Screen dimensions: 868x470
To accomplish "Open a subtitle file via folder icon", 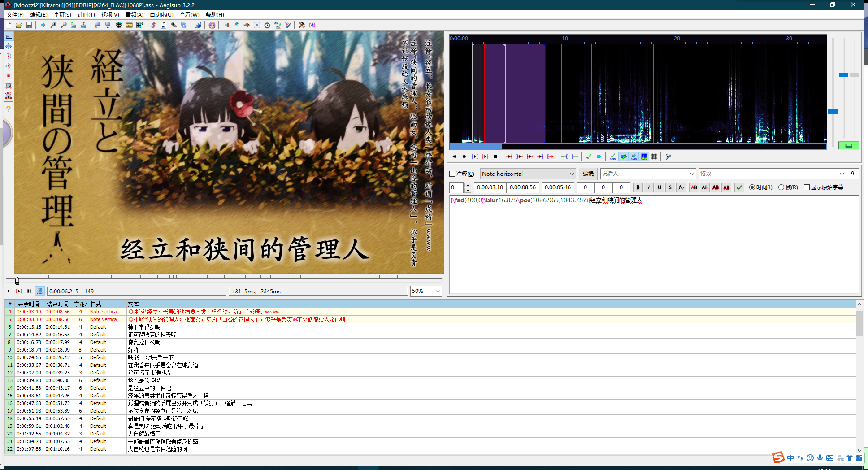I will point(19,25).
